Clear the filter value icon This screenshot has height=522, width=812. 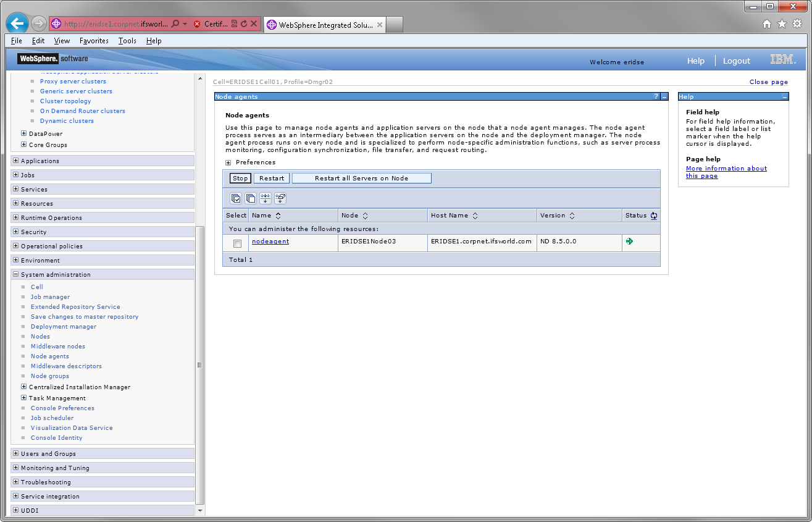[280, 198]
